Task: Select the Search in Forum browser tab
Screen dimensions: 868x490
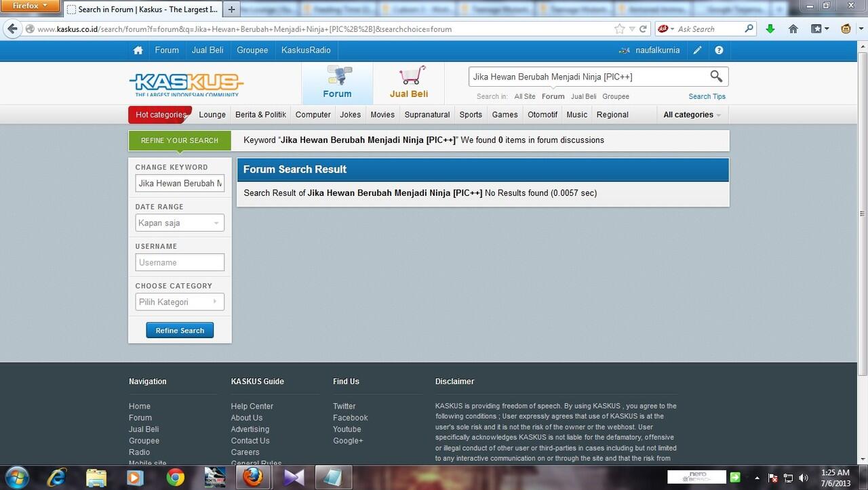Action: click(x=144, y=9)
